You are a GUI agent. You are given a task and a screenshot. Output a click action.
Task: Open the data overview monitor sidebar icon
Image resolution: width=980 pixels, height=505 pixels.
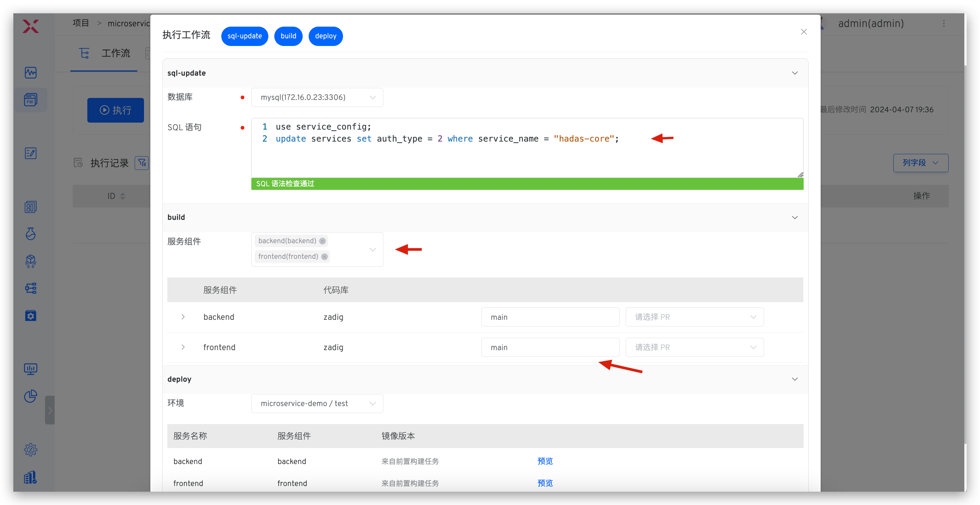30,369
